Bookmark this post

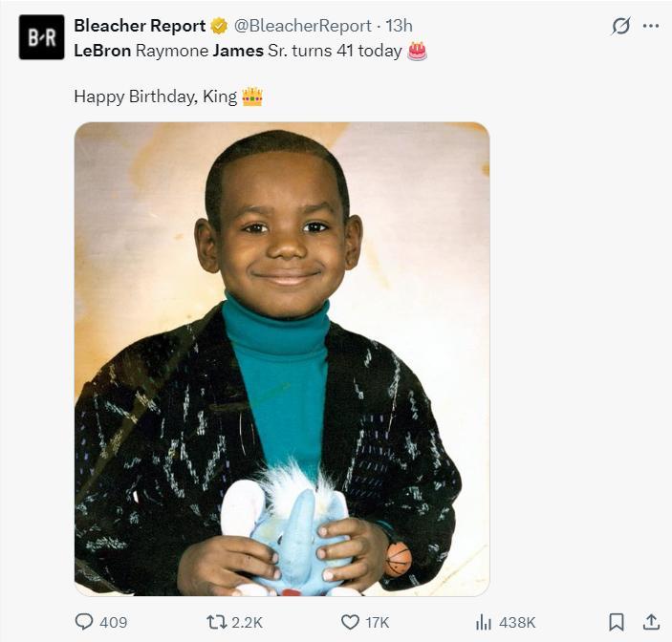pyautogui.click(x=617, y=622)
